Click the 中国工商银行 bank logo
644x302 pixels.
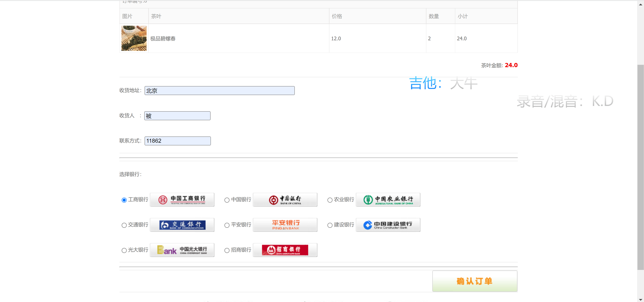pos(182,199)
